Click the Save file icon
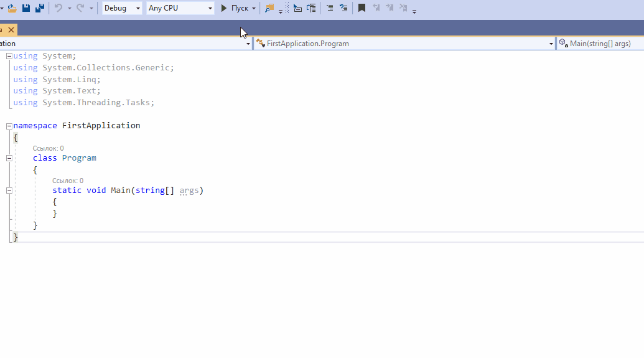This screenshot has width=644, height=358. click(26, 8)
